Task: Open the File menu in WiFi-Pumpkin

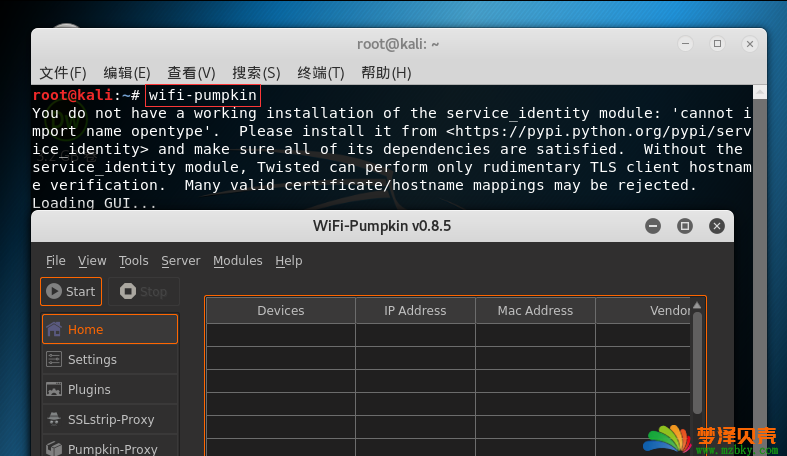Action: click(x=56, y=261)
